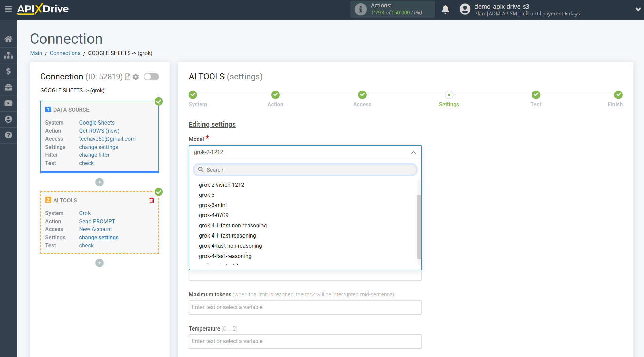Image resolution: width=644 pixels, height=357 pixels.
Task: Delete the AI TOOLS block with trash icon
Action: pos(151,200)
